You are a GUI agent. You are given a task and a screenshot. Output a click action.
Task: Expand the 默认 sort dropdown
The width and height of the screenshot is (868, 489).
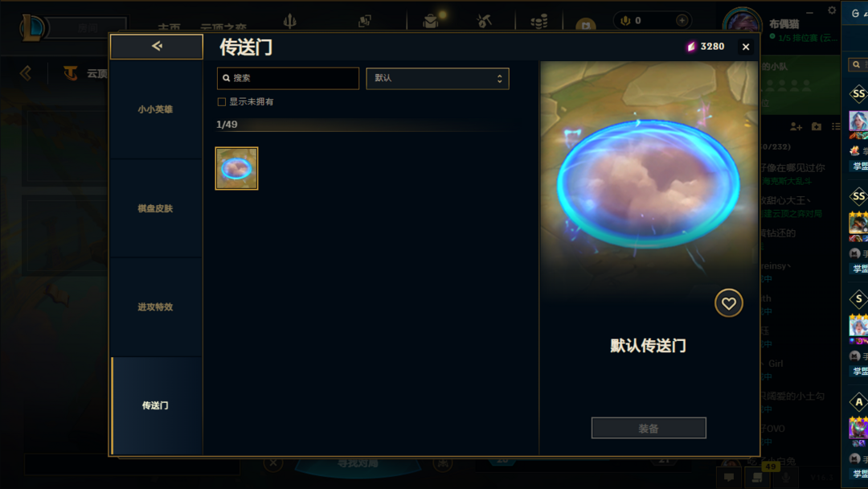pyautogui.click(x=437, y=79)
